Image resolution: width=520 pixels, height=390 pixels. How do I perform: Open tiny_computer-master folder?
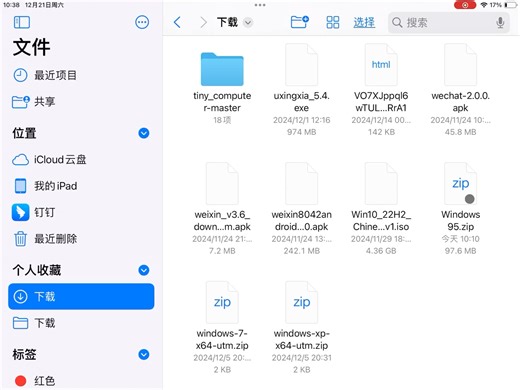point(222,69)
